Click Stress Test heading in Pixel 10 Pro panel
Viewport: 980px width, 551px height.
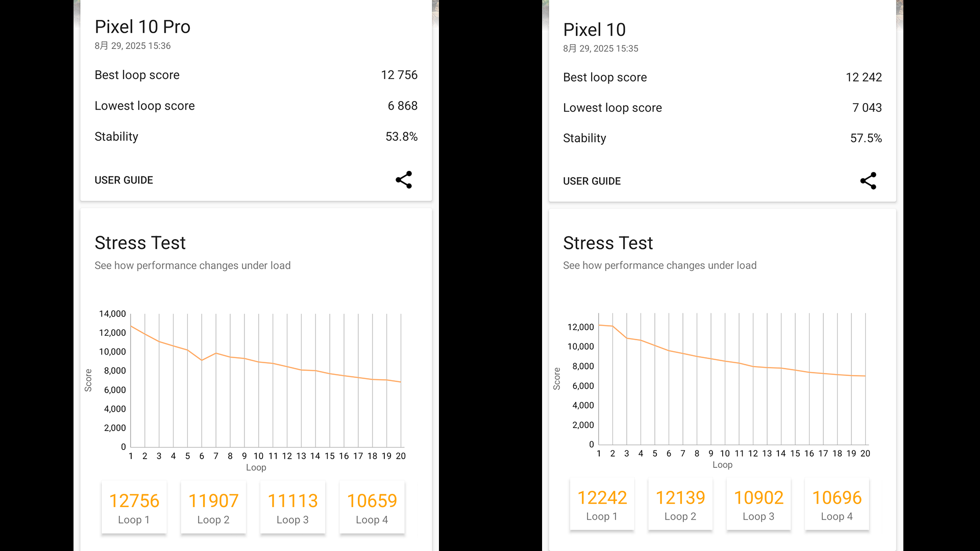[x=140, y=243]
